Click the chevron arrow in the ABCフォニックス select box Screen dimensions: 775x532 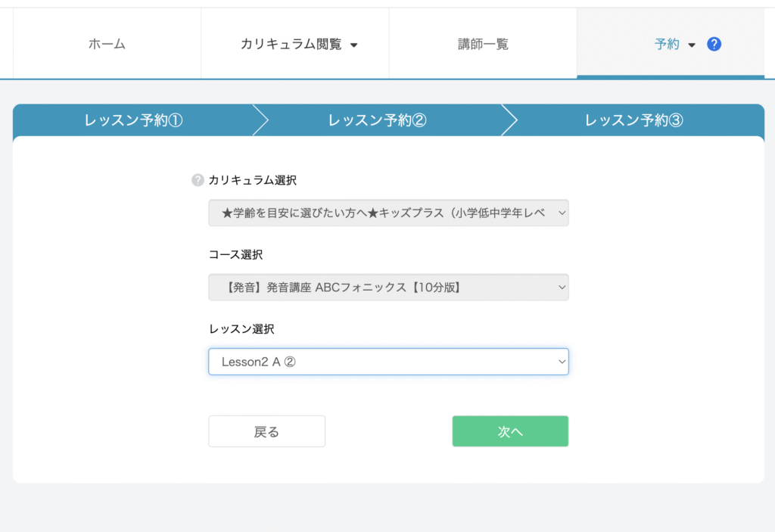[561, 288]
